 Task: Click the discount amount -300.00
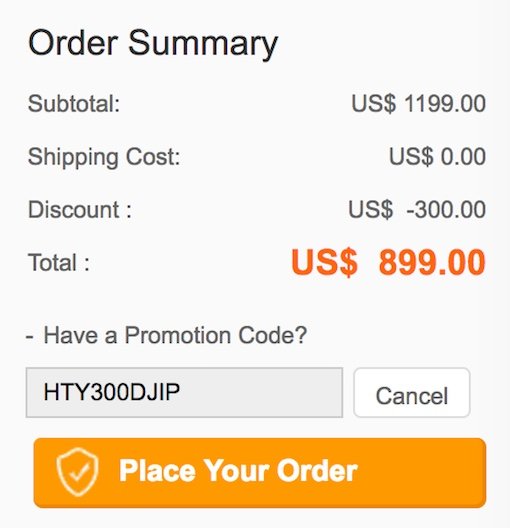pos(446,210)
